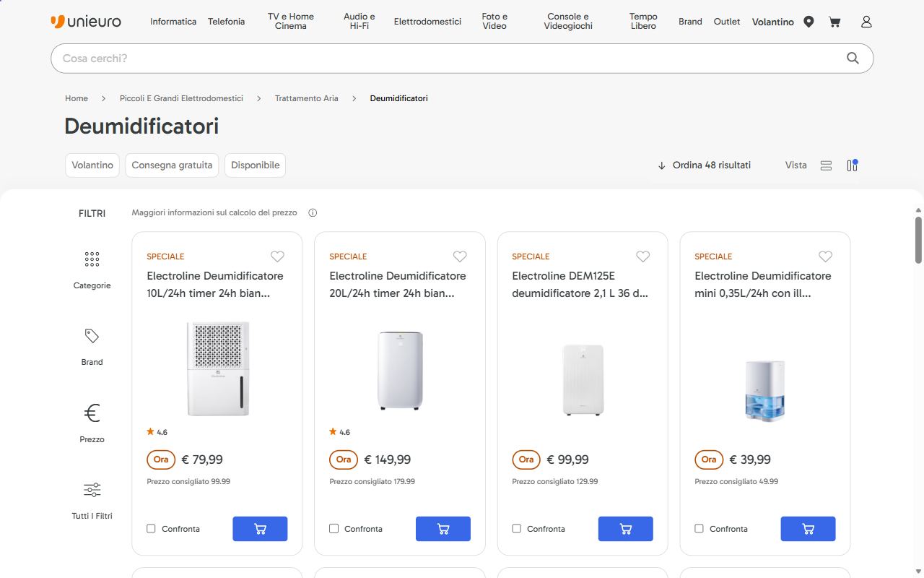Tick Confronta for the €39,99 product
924x578 pixels.
click(x=699, y=529)
